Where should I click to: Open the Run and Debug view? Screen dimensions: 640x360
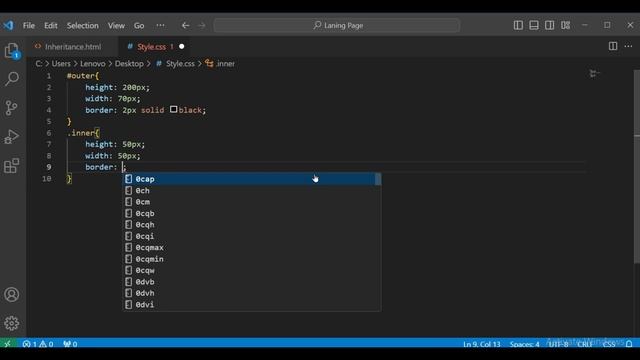[x=12, y=137]
